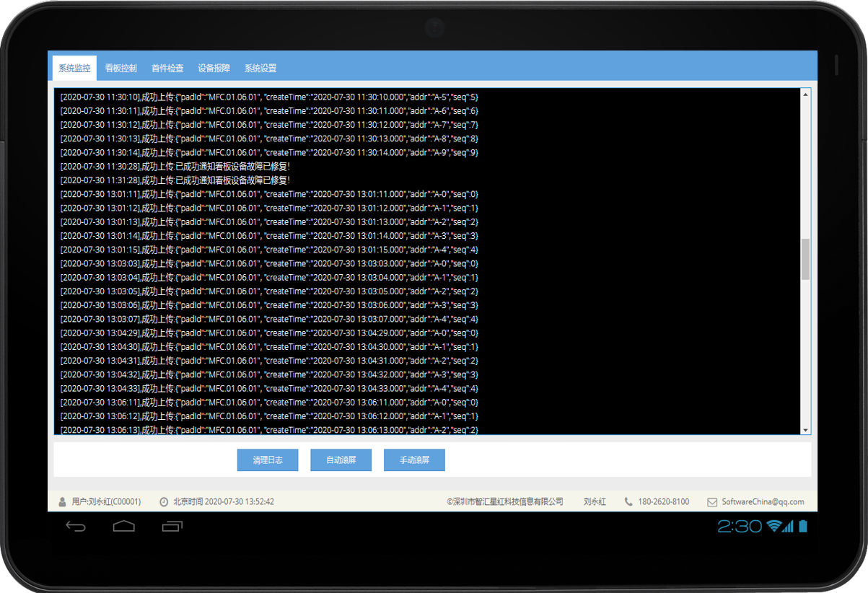Tap the WiFi signal status icon

click(x=774, y=526)
